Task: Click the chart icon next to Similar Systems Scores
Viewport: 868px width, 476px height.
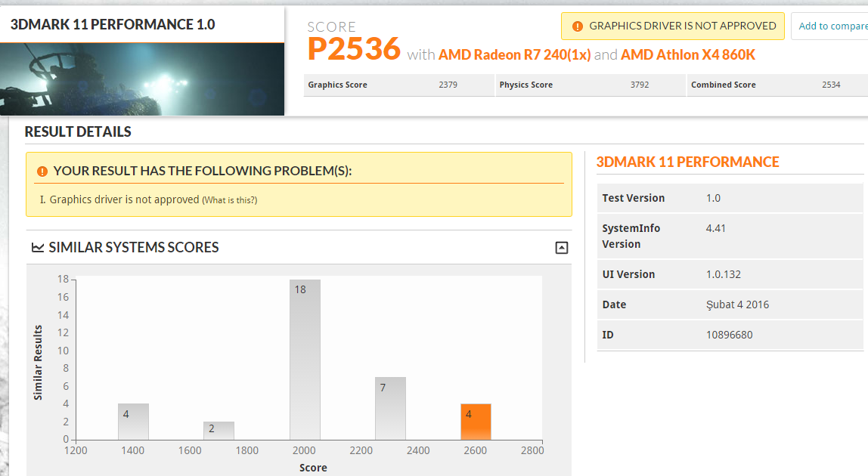Action: point(38,247)
